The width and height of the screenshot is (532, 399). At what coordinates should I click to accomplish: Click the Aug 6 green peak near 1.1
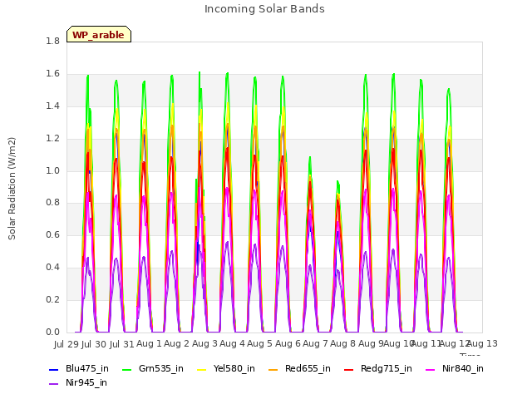pos(310,158)
